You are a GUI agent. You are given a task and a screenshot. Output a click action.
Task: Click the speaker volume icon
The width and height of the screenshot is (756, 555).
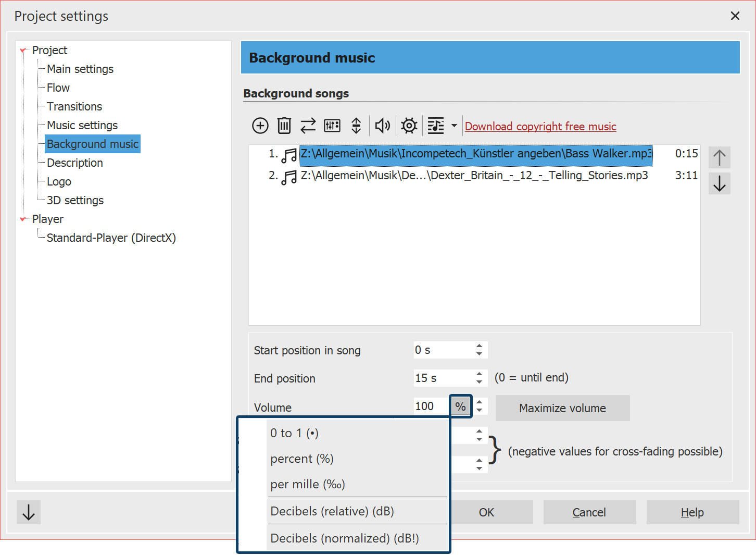[x=383, y=126]
